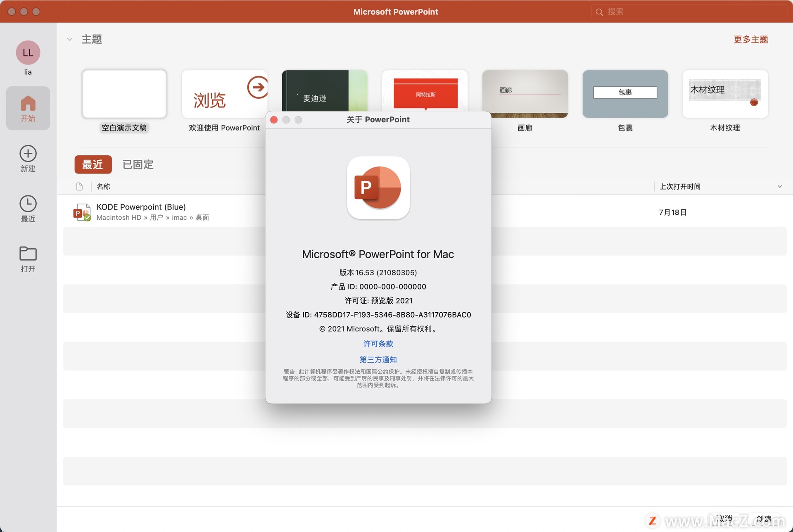Select the Parcel (包裹) theme thumbnail

pos(625,94)
